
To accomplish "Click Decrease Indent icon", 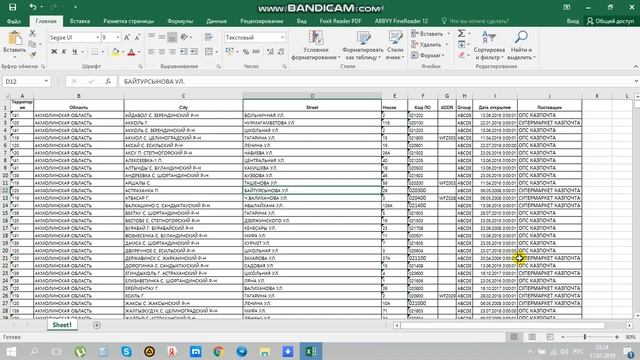I will tap(184, 52).
